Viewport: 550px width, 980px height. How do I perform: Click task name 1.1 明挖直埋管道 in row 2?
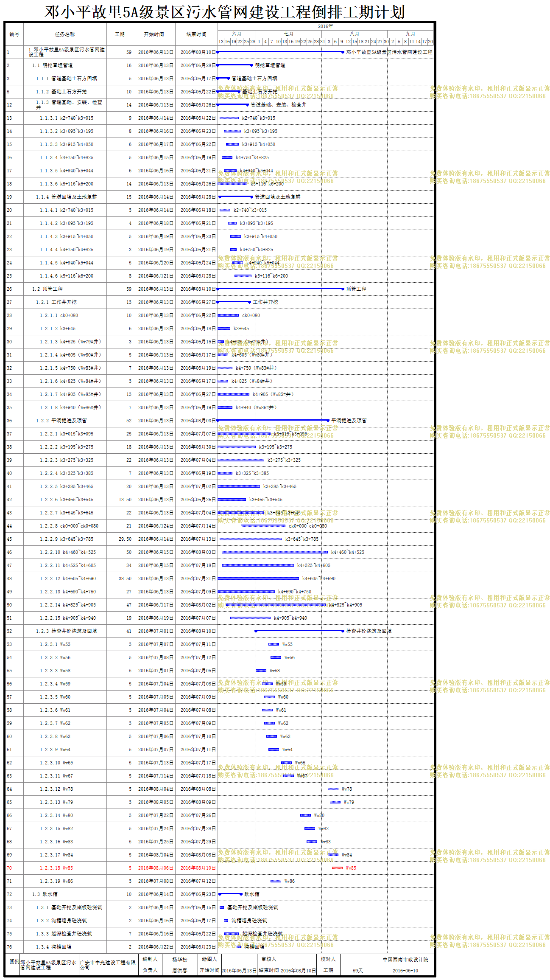53,65
